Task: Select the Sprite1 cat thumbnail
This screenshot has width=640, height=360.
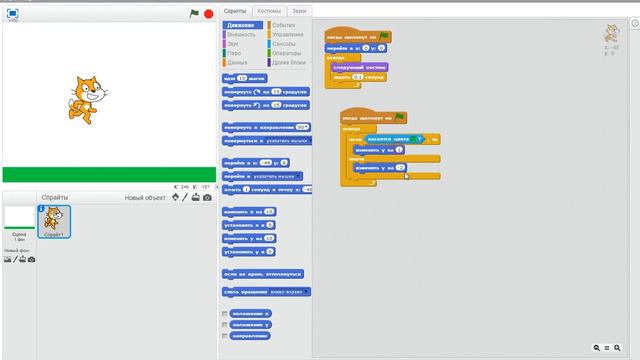Action: [54, 222]
